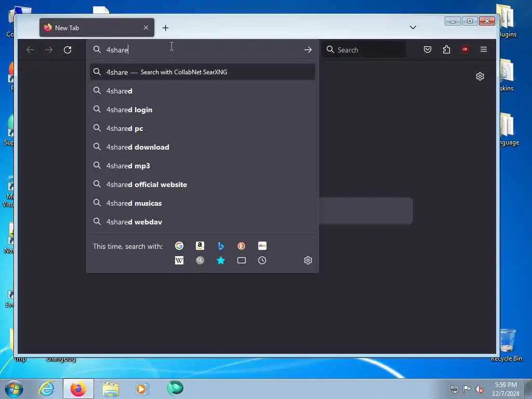The image size is (532, 399).
Task: Open a new tab with plus button
Action: [166, 28]
